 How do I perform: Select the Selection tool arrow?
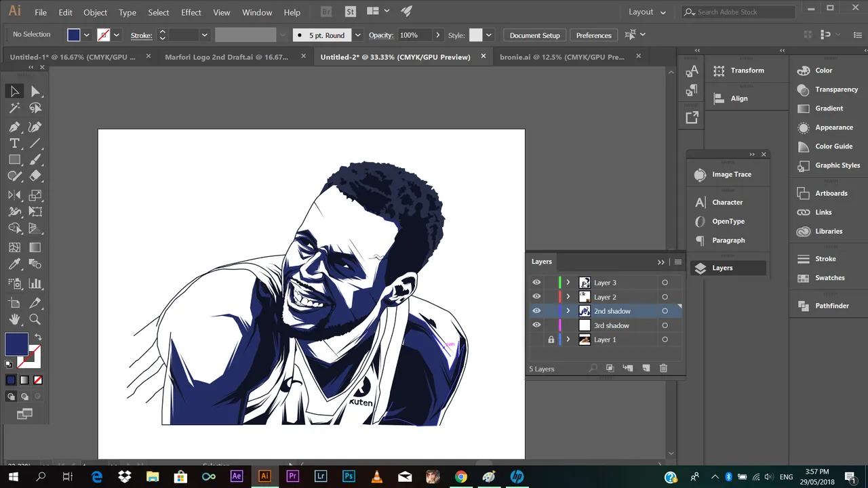click(14, 91)
